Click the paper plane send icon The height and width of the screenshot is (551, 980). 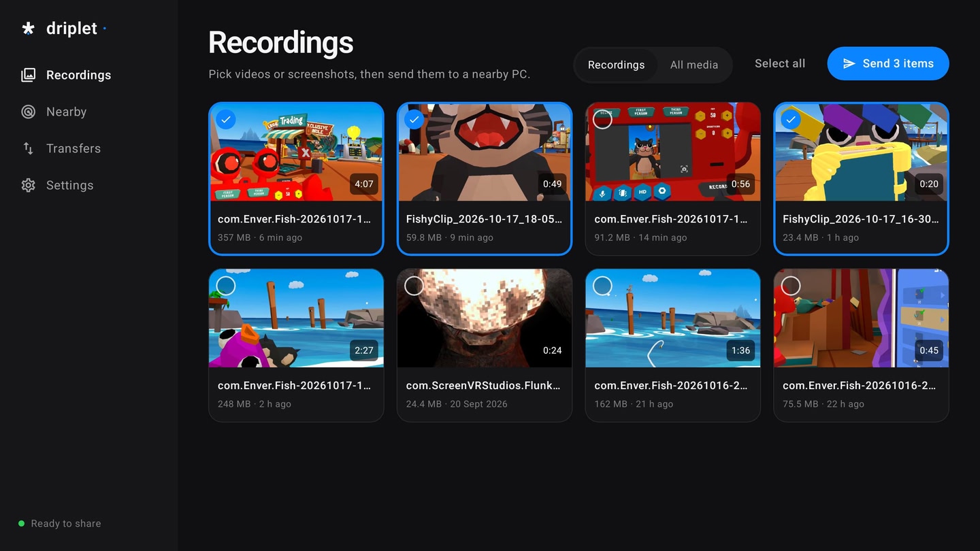849,63
